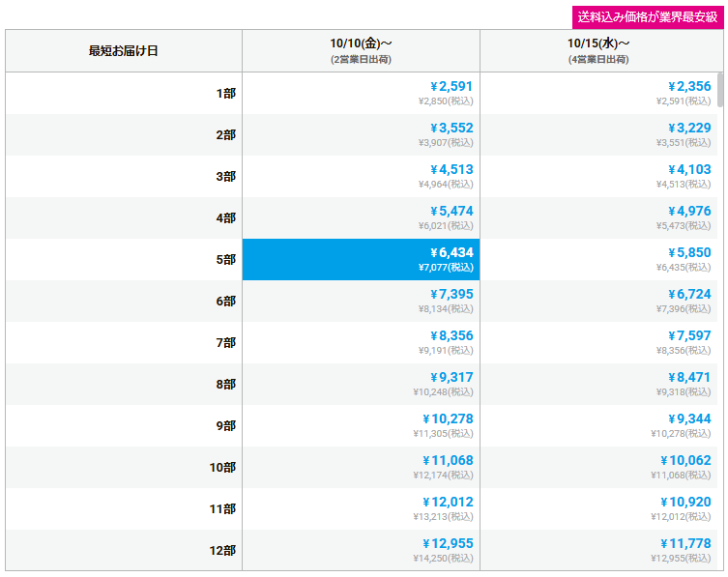Select ¥4,513 price for 3部 on 10/10
The height and width of the screenshot is (577, 728).
click(x=361, y=176)
